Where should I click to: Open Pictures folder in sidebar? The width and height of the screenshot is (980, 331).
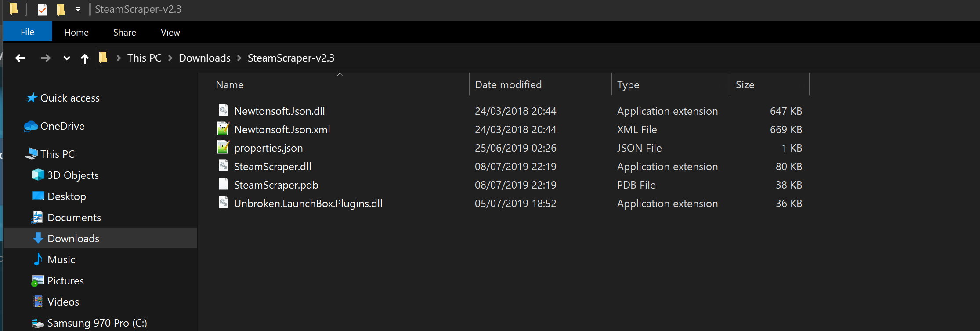click(65, 280)
